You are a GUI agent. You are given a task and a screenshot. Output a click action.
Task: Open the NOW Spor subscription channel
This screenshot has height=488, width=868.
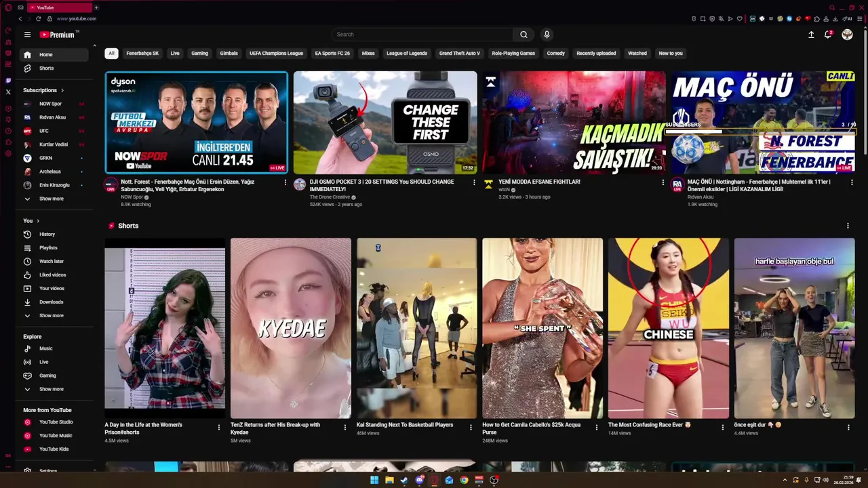(52, 104)
